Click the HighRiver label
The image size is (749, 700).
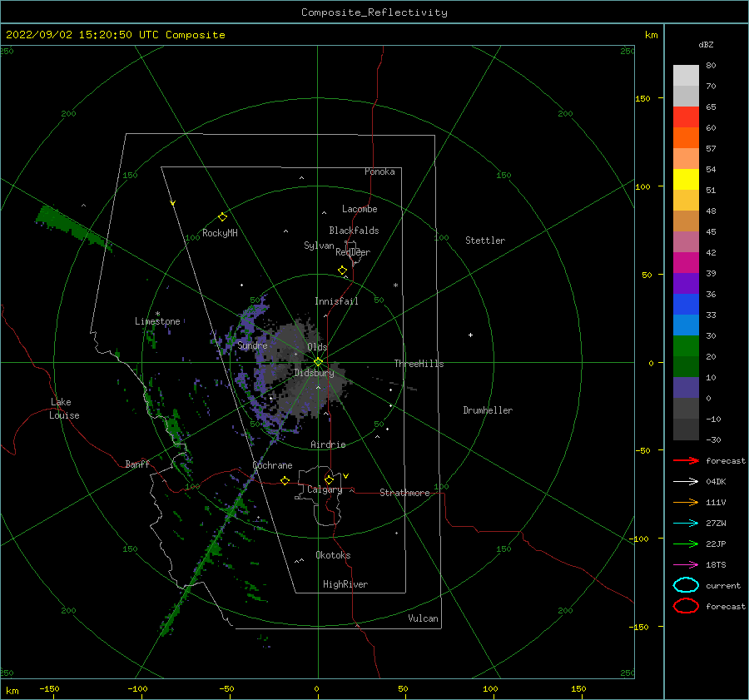click(x=345, y=584)
